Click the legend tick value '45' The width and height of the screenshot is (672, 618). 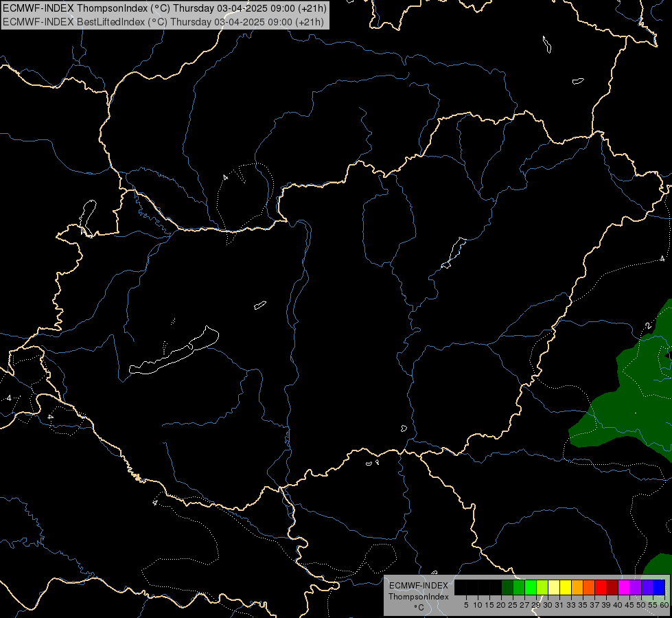[629, 605]
